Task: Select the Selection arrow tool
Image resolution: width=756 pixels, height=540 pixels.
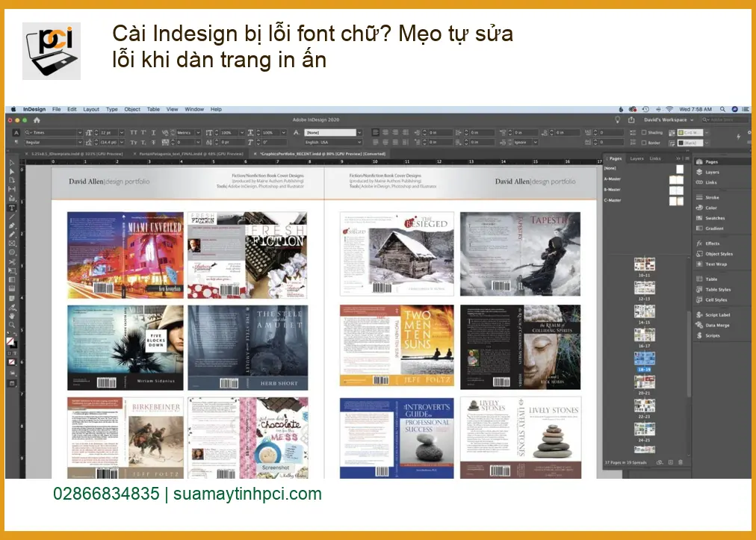Action: tap(12, 163)
